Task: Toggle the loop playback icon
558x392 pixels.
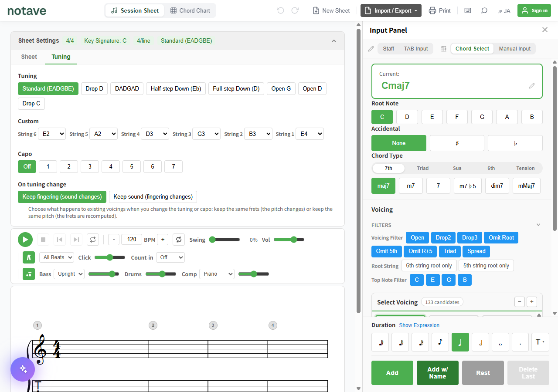Action: point(93,240)
